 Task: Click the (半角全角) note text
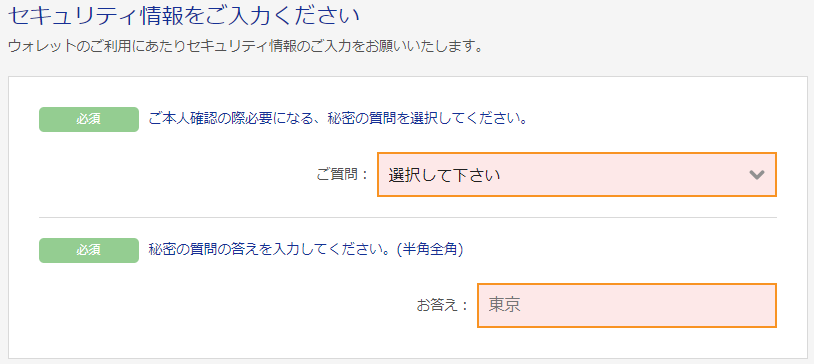tap(429, 250)
